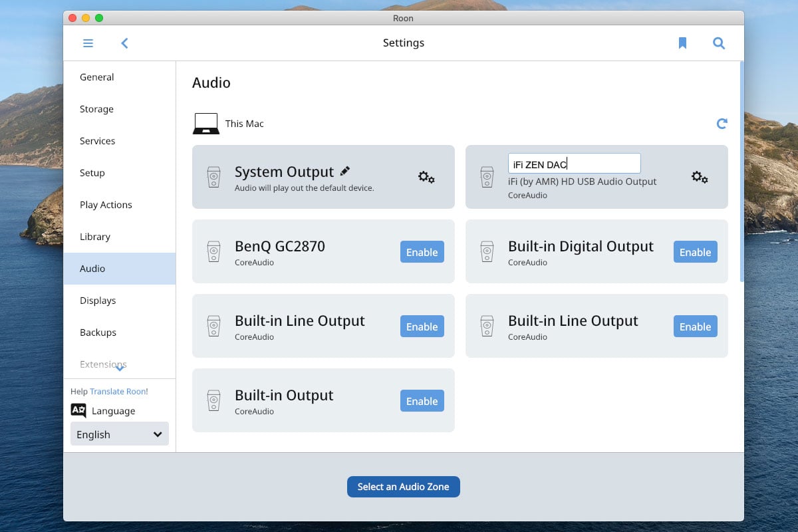Expand sidebar list with down chevron
Image resolution: width=798 pixels, height=532 pixels.
point(120,368)
